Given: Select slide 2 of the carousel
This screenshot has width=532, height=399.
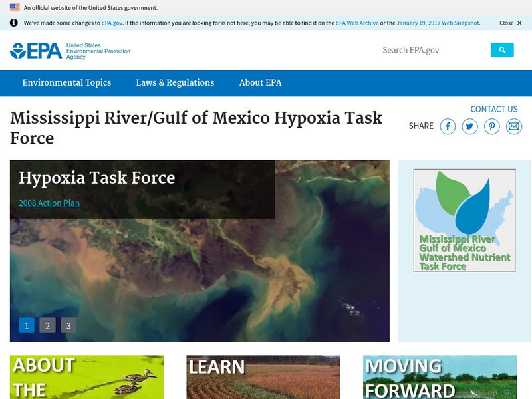Looking at the screenshot, I should coord(47,325).
